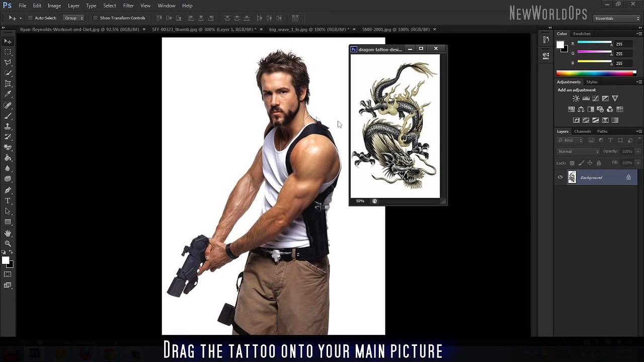
Task: Add a Black & White adjustment
Action: (591, 109)
